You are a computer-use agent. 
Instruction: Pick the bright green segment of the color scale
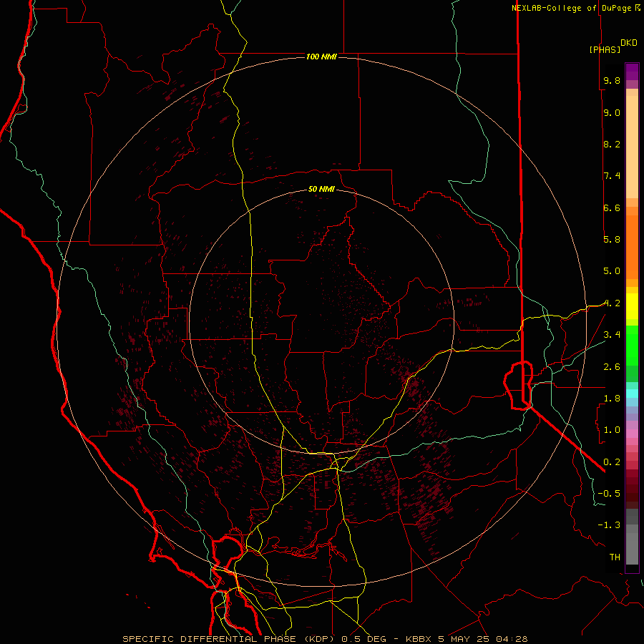[x=632, y=346]
